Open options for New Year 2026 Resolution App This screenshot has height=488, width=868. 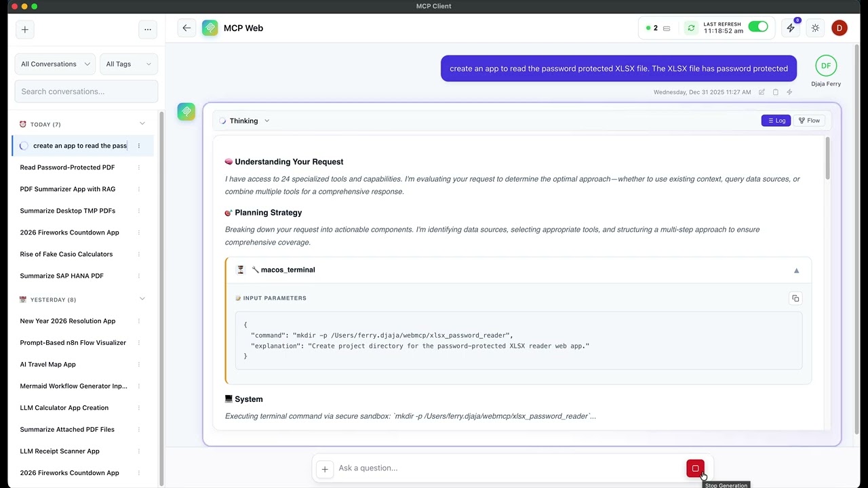(x=139, y=321)
